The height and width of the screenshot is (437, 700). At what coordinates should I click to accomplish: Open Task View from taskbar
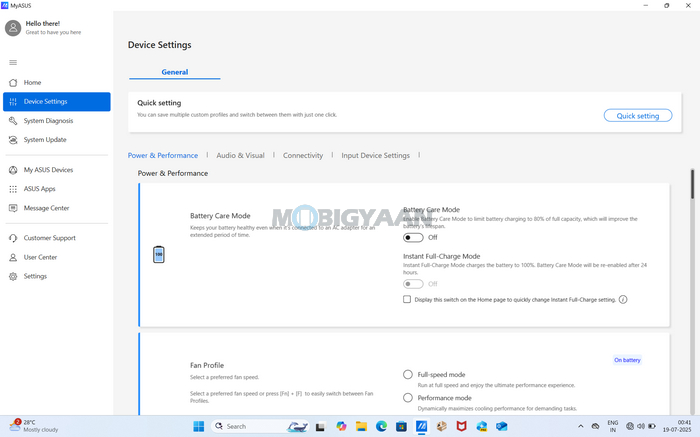click(x=320, y=427)
